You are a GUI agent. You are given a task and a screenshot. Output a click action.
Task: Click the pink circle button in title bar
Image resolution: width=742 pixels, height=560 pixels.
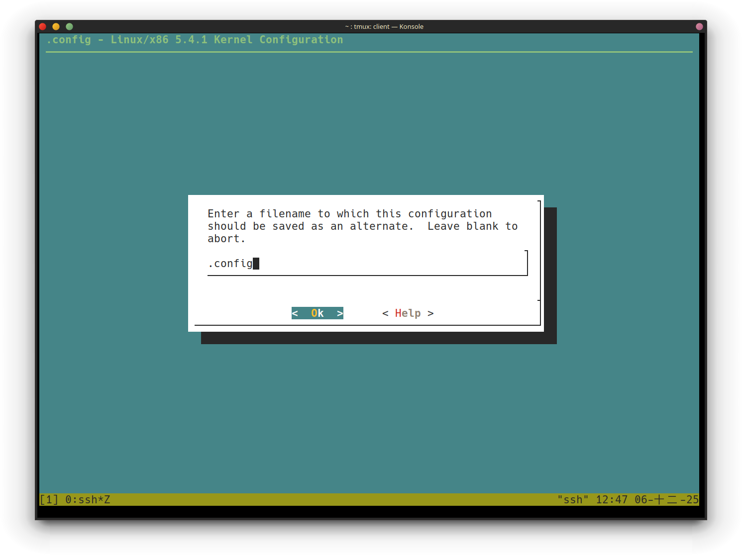click(699, 27)
